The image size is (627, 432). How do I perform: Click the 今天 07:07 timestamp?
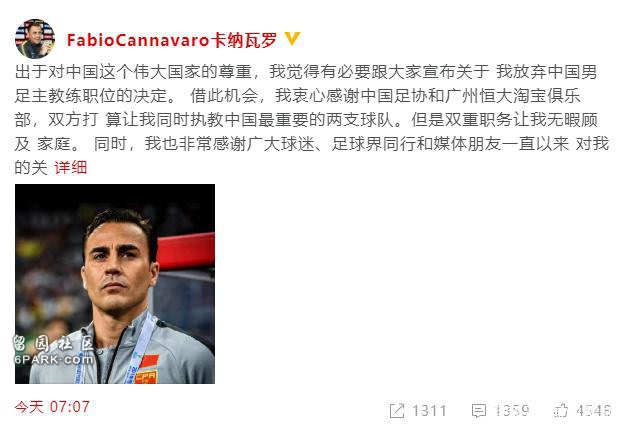point(52,407)
